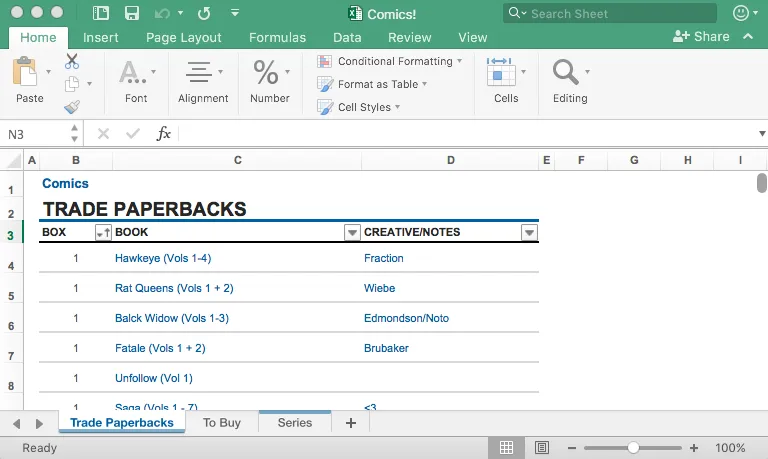Collapse the ribbon with the chevron

[748, 36]
